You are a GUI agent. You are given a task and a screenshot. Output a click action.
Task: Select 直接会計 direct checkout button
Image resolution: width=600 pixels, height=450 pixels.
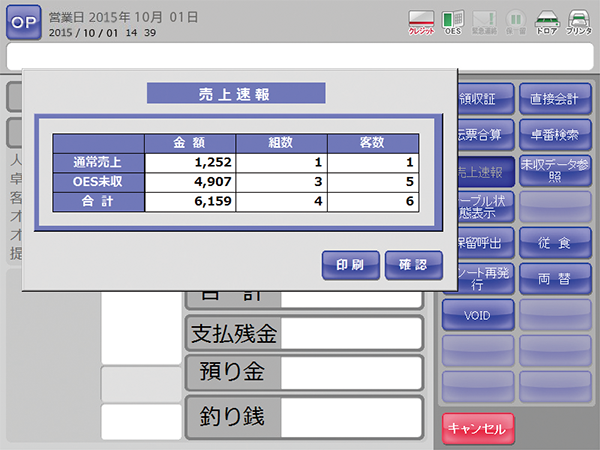pos(555,99)
